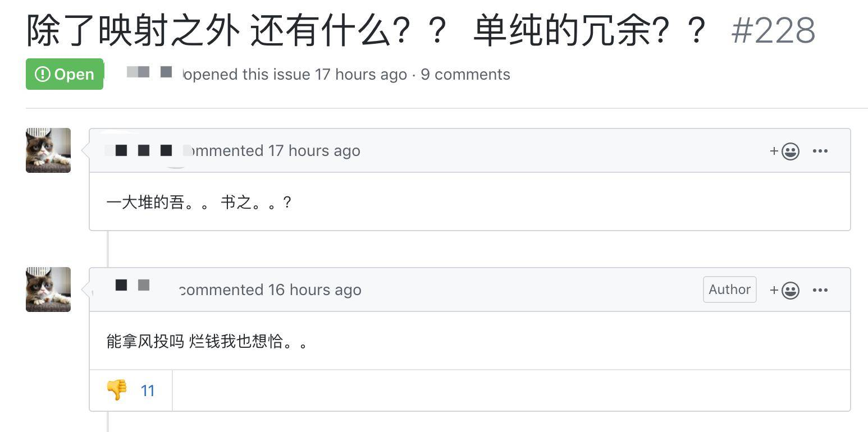Click the first comment's grumpy cat avatar
868x432 pixels.
[48, 150]
